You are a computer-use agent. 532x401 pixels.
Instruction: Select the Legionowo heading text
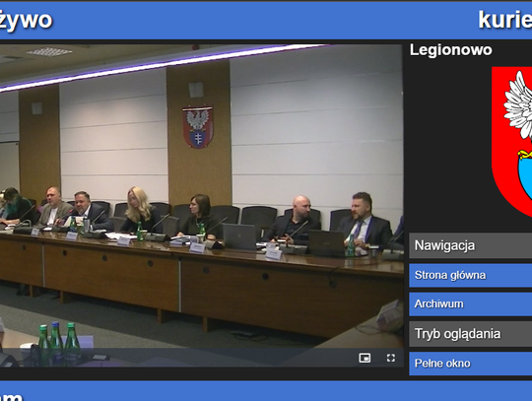coord(450,50)
